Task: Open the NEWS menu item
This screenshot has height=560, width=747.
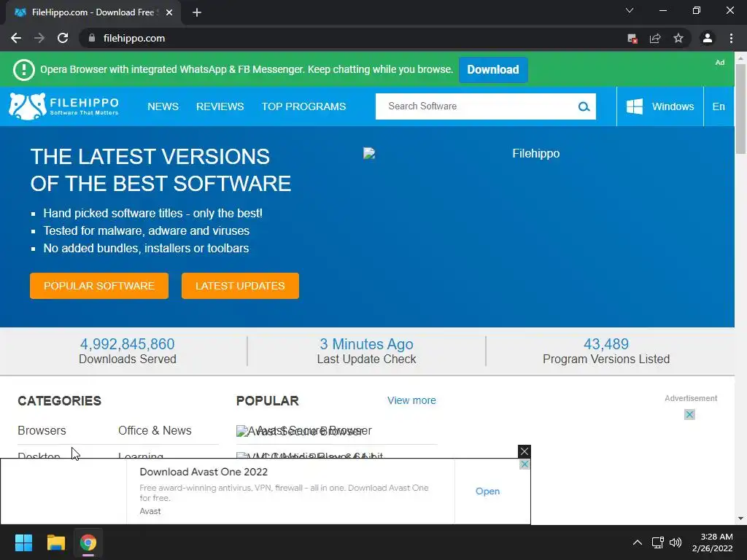Action: tap(163, 106)
